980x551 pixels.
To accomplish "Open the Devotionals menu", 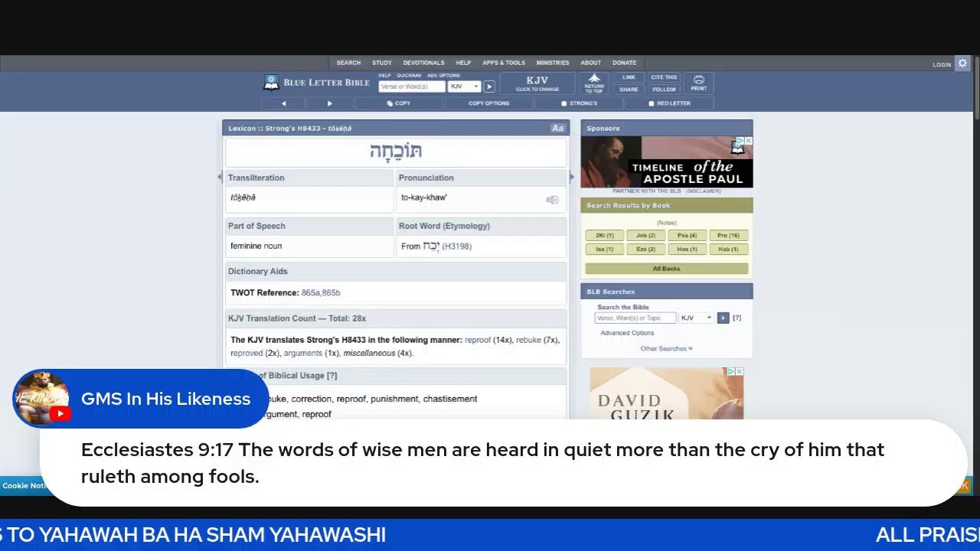I will pos(423,63).
